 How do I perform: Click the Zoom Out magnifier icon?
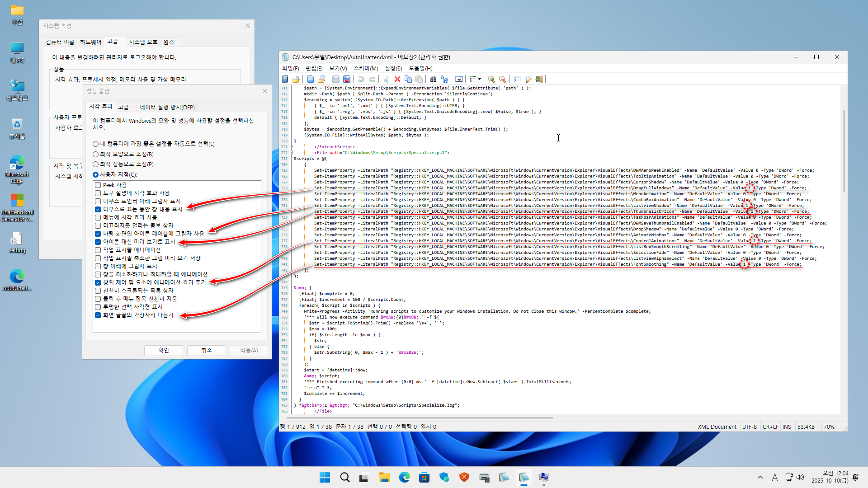click(502, 79)
